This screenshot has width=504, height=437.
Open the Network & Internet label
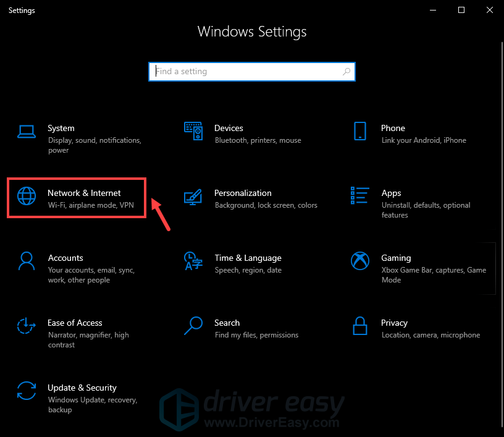tap(84, 193)
